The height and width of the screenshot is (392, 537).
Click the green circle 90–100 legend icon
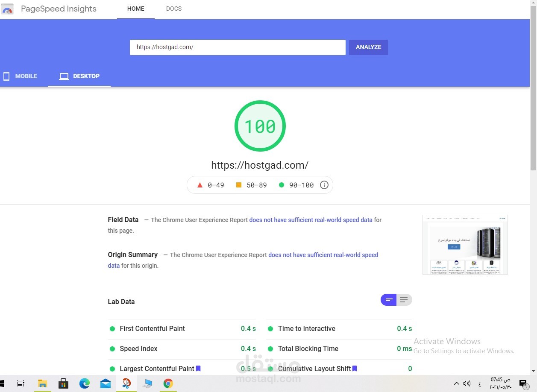click(282, 185)
